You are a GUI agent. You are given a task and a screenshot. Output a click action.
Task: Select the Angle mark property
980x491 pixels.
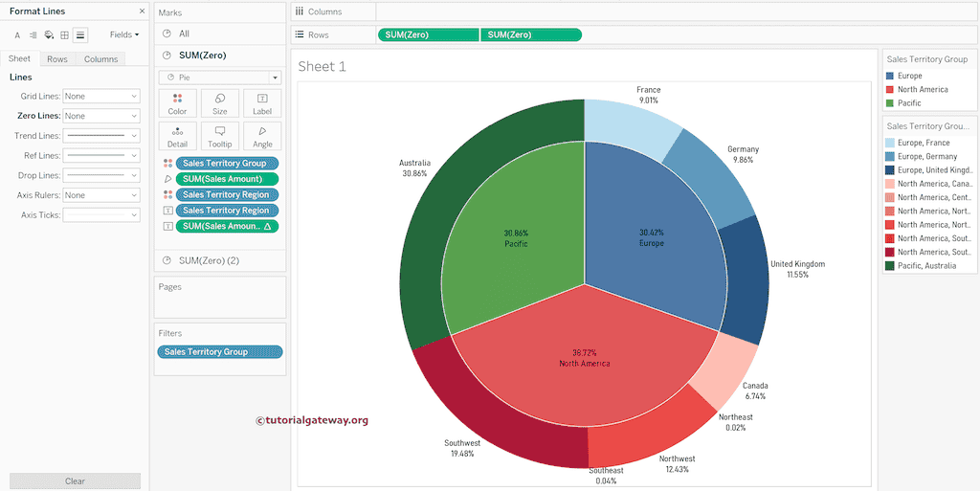click(262, 136)
